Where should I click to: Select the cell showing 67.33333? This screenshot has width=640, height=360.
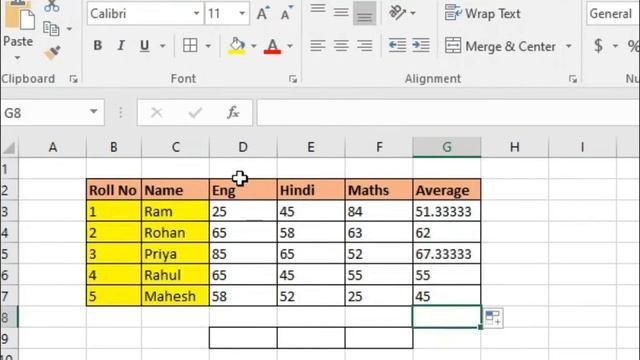pyautogui.click(x=447, y=254)
